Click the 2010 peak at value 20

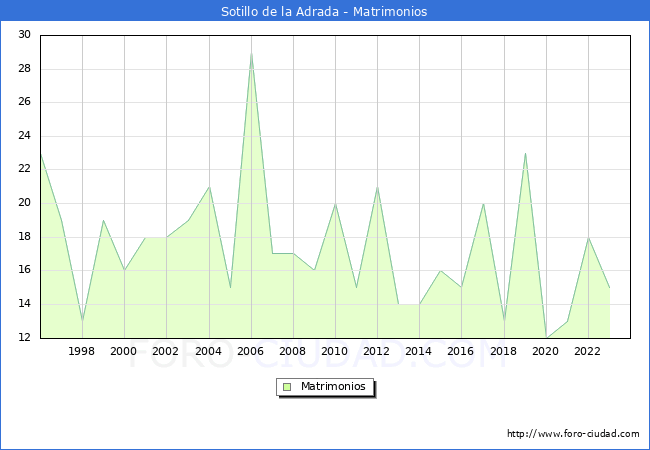point(335,204)
